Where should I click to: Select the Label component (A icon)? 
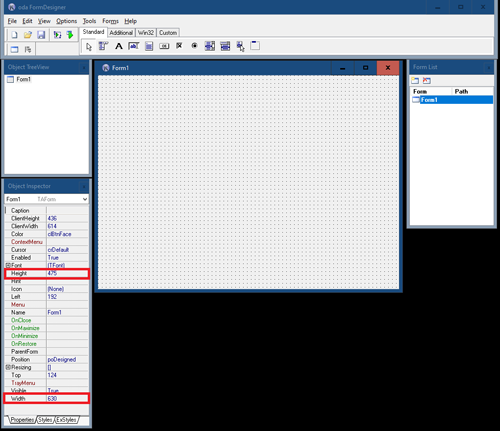pos(119,46)
